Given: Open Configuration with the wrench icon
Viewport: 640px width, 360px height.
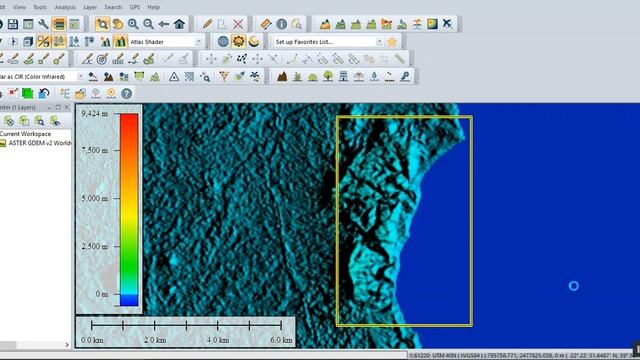Looking at the screenshot, I should (x=43, y=24).
